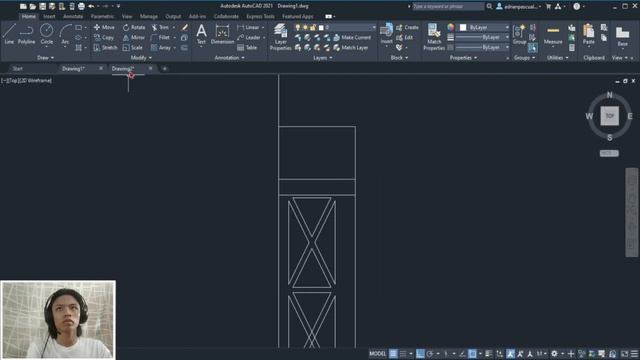Click Make Current layer button
The width and height of the screenshot is (640, 360).
[352, 38]
